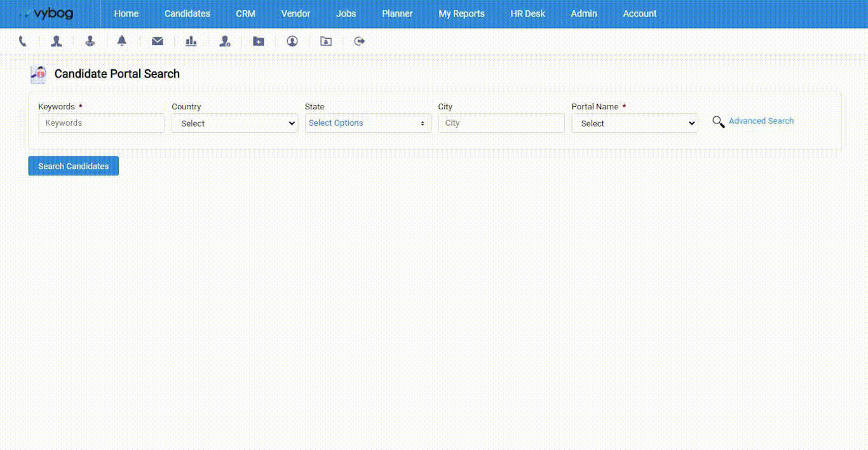Open the circled user profile icon
868x450 pixels.
(292, 41)
